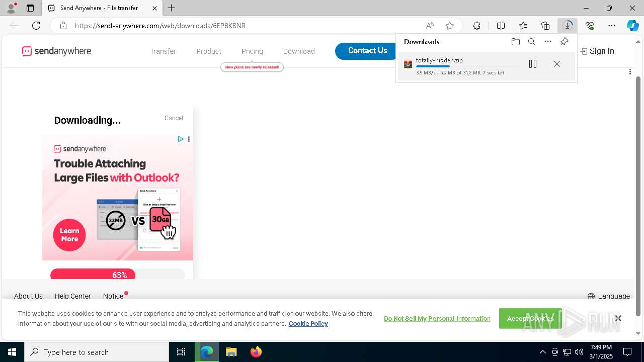
Task: Open the ad options three-dot menu
Action: (x=189, y=139)
